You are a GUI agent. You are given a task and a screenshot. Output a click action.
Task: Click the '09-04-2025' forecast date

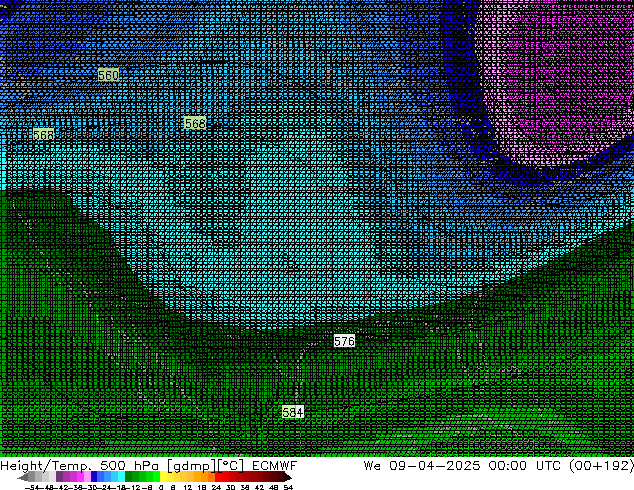click(x=435, y=465)
